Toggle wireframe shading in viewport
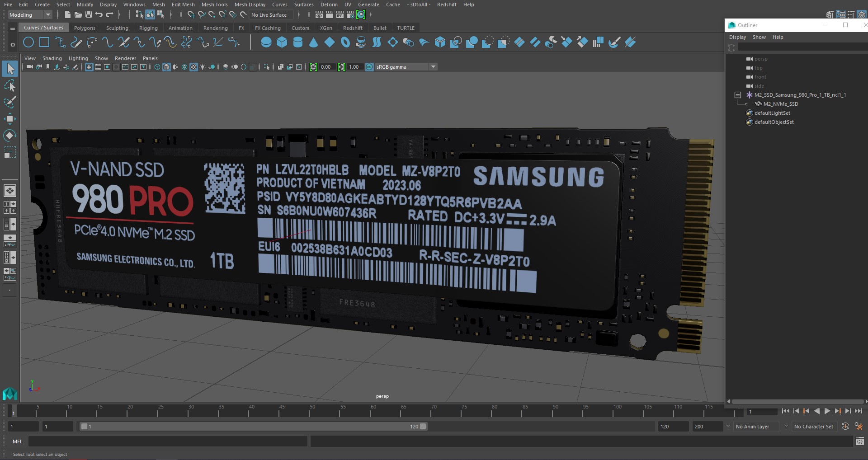Screen dimensions: 868x460 coord(157,67)
